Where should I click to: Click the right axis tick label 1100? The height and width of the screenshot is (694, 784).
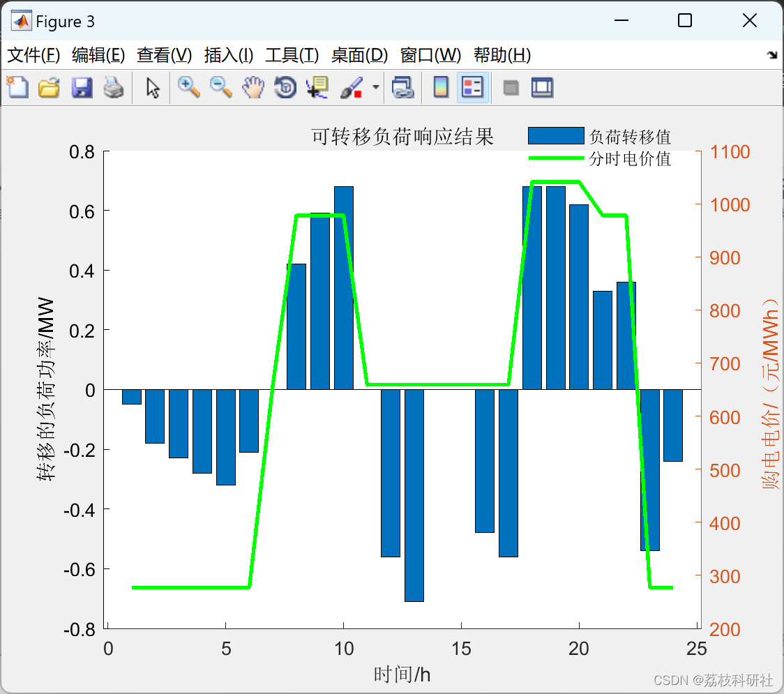click(x=730, y=151)
